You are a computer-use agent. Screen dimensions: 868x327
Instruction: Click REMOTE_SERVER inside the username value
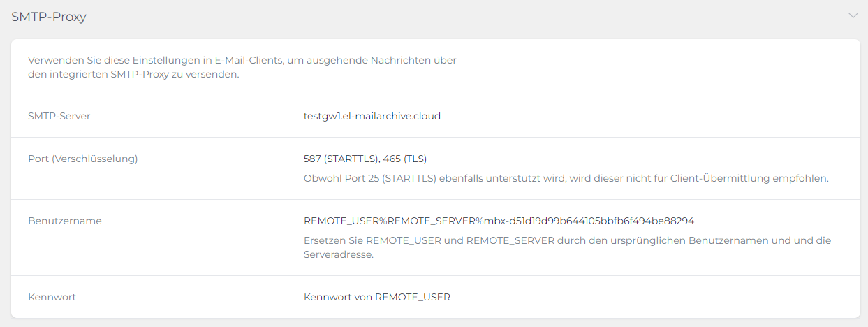click(431, 221)
